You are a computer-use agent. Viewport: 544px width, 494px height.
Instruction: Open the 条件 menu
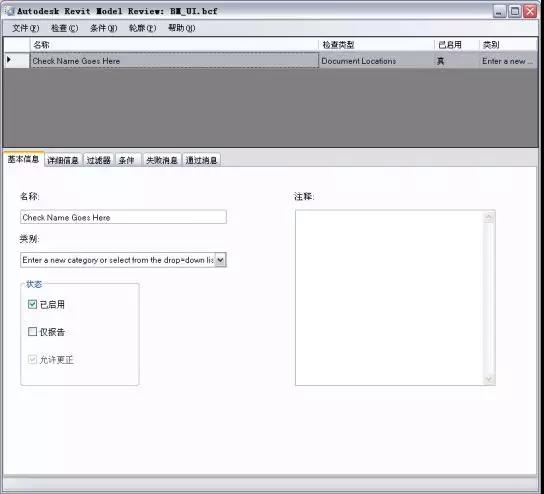103,28
